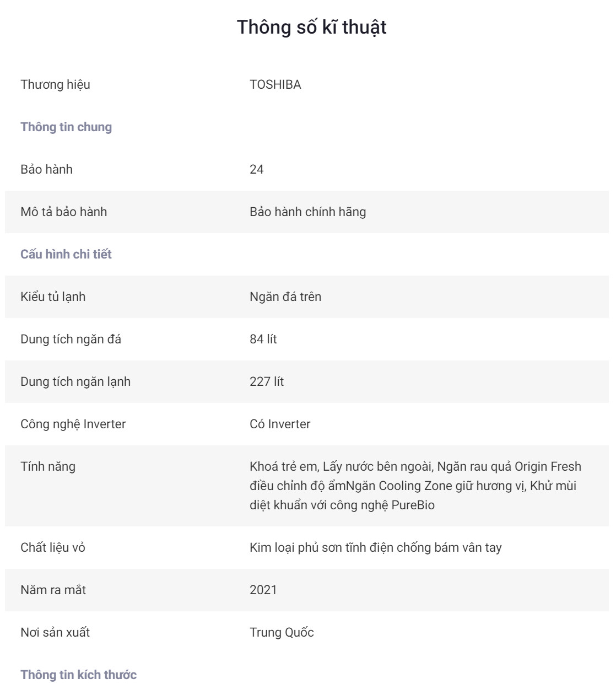Select the TOSHIBA brand value
This screenshot has height=700, width=616.
coord(275,84)
